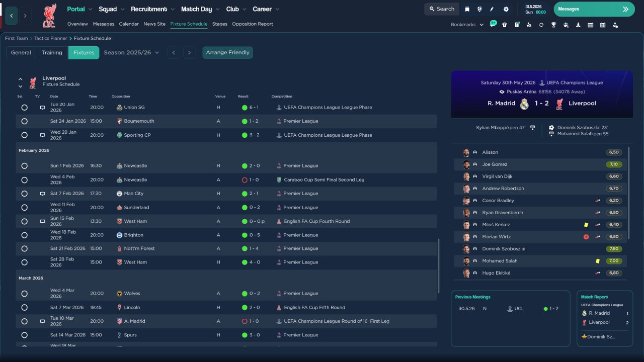This screenshot has height=362, width=644.
Task: Click the Messages continue button
Action: tap(594, 9)
